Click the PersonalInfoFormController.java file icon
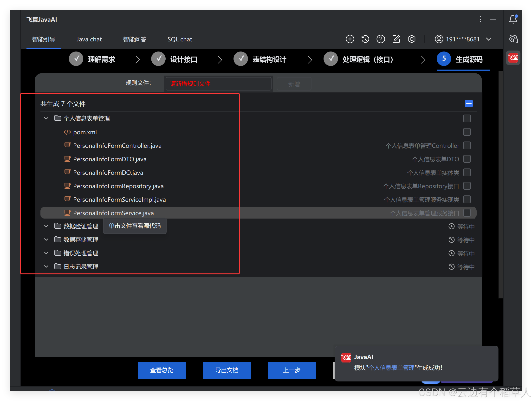The image size is (532, 401). (x=67, y=145)
